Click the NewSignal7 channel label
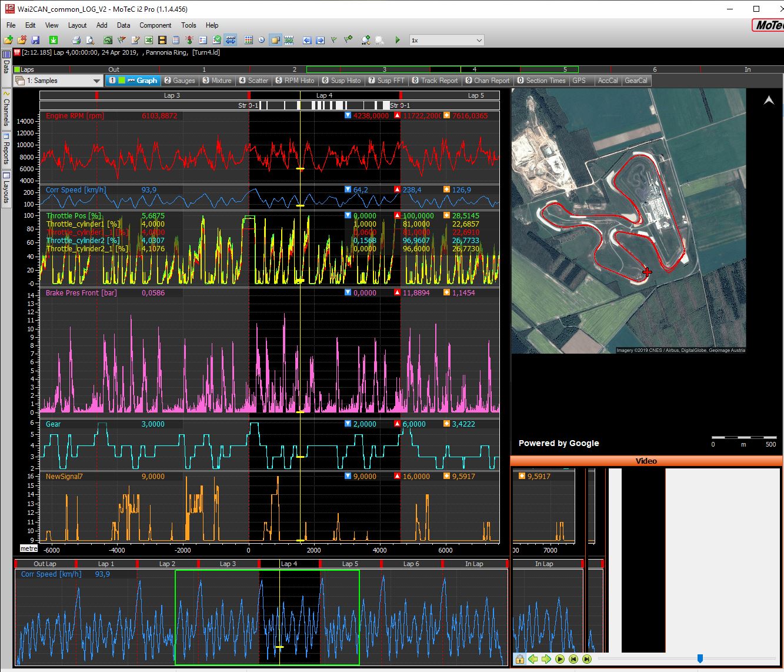The image size is (784, 672). point(64,477)
